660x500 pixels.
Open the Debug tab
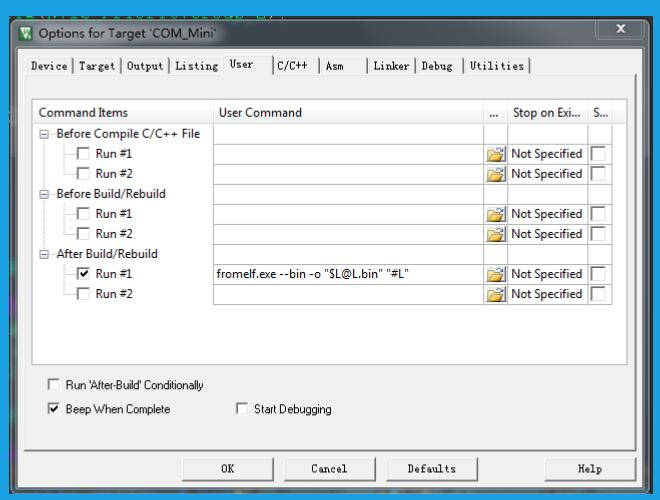tap(437, 66)
